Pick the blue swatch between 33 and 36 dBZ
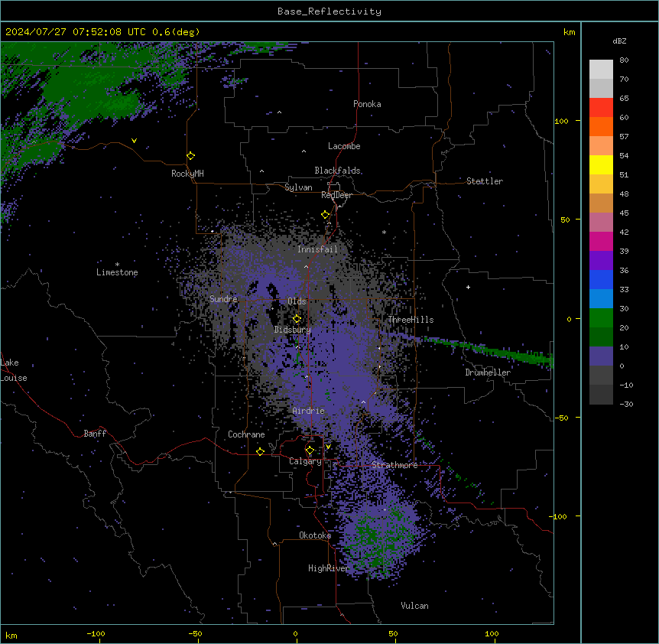Image resolution: width=659 pixels, height=644 pixels. (601, 279)
